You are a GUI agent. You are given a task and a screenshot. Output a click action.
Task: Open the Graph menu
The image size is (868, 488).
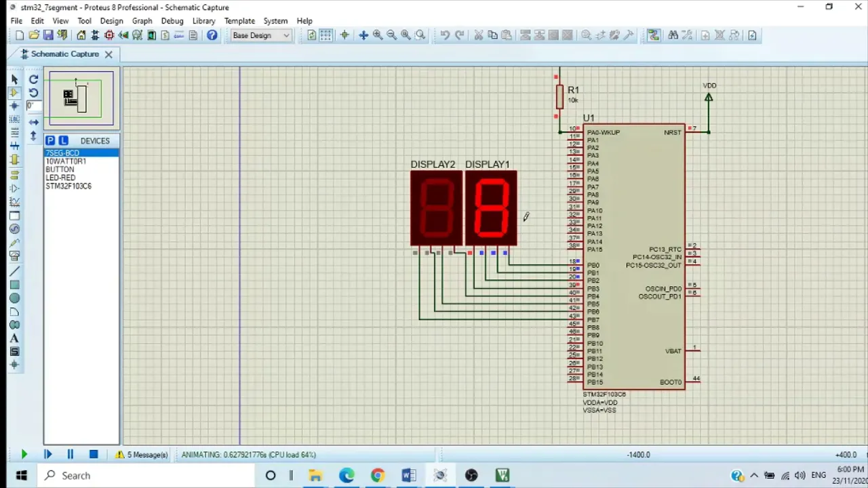pyautogui.click(x=142, y=21)
